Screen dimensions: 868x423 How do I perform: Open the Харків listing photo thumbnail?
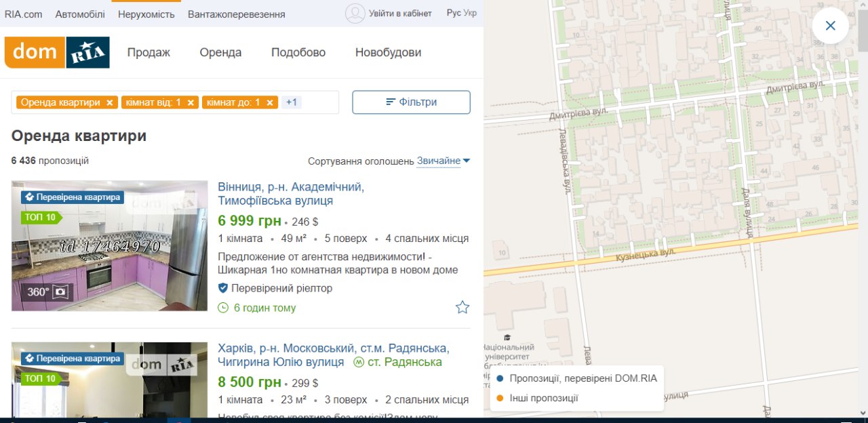110,379
